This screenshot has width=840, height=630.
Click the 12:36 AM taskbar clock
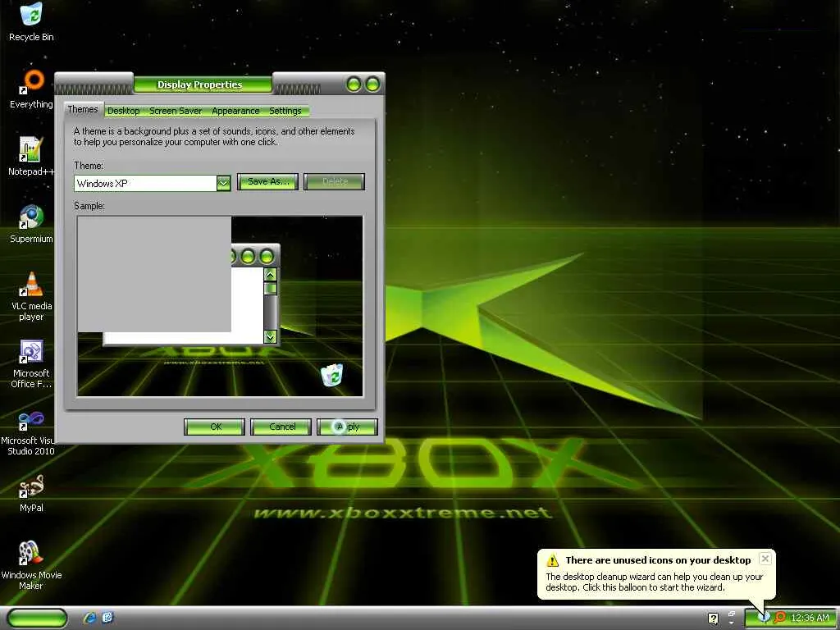(x=810, y=618)
